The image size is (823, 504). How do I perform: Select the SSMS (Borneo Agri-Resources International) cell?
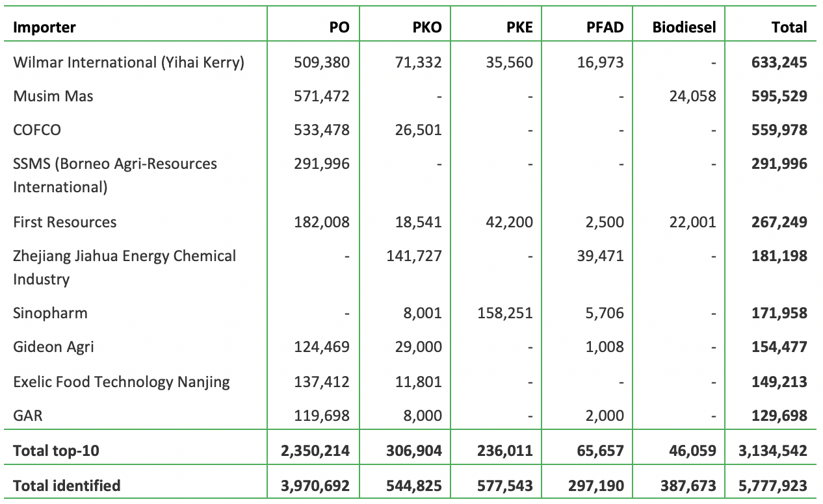coord(114,175)
